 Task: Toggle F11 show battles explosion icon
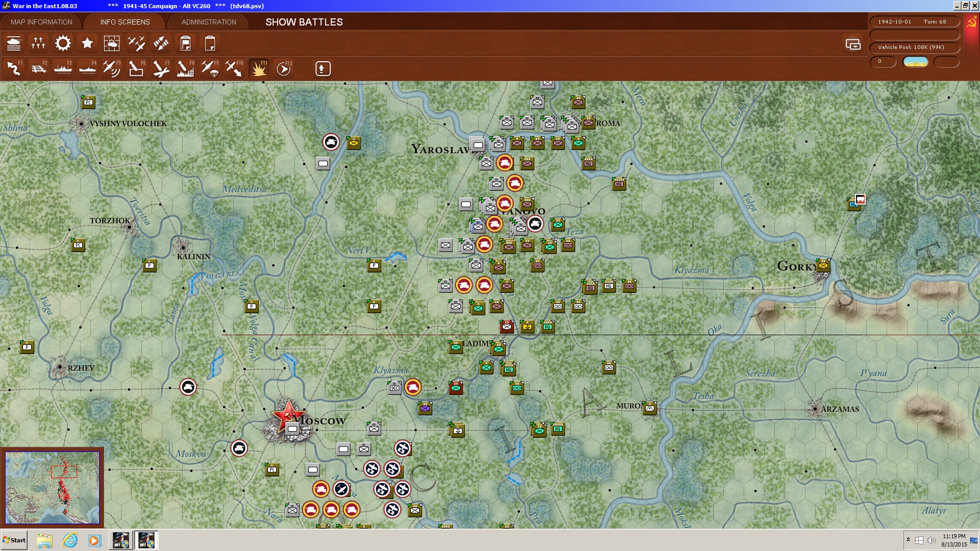coord(259,68)
